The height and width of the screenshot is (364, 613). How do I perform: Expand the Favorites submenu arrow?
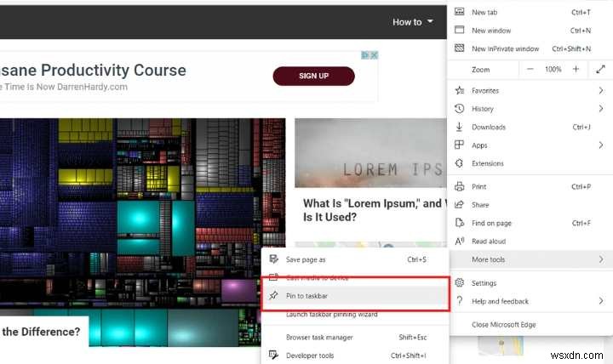coord(601,90)
